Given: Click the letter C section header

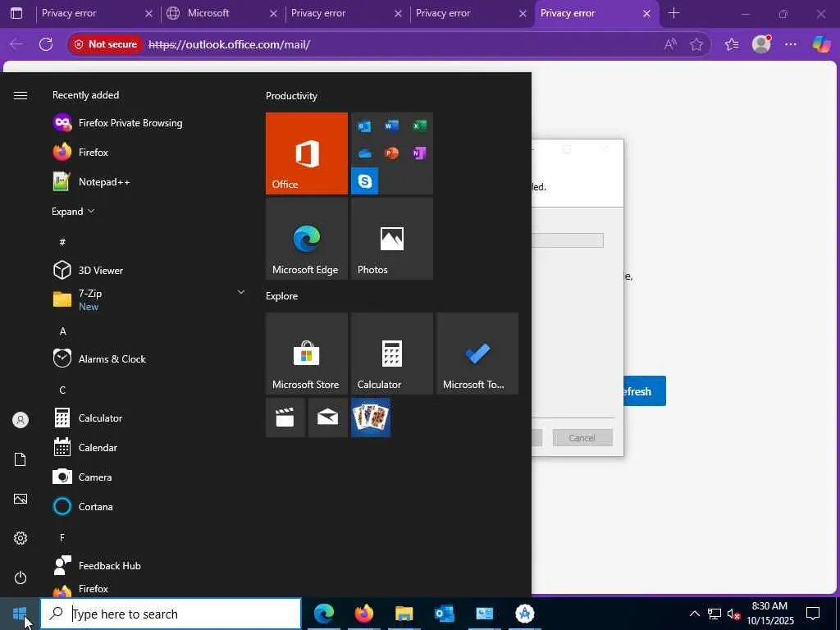Looking at the screenshot, I should tap(62, 390).
